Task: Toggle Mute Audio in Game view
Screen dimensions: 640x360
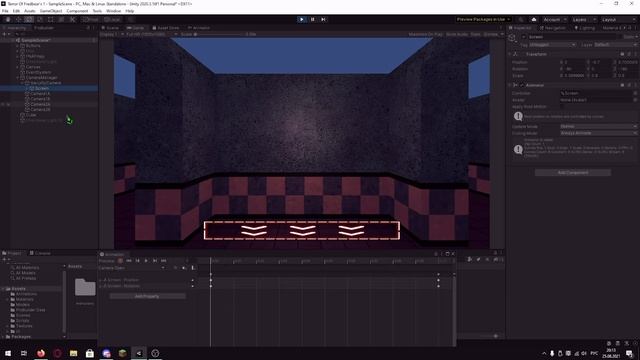Action: [457, 34]
